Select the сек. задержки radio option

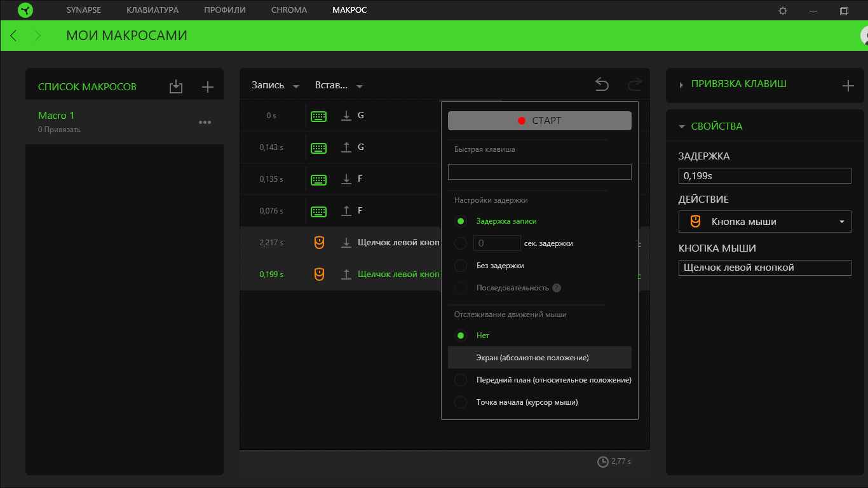461,243
